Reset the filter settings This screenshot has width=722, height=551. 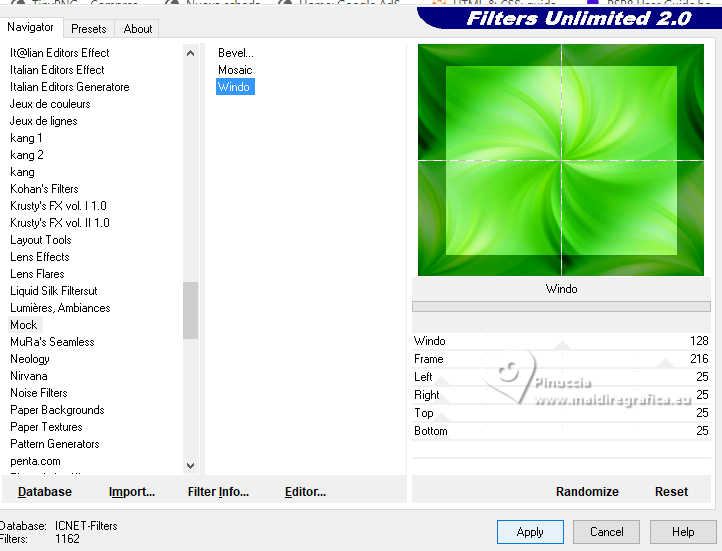coord(671,492)
